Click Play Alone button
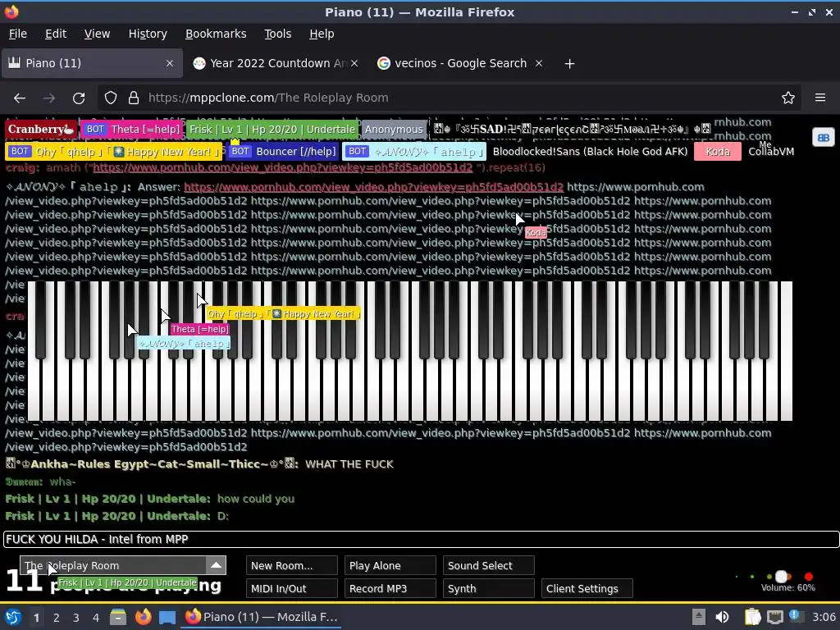Screen dimensions: 840x630 390,566
